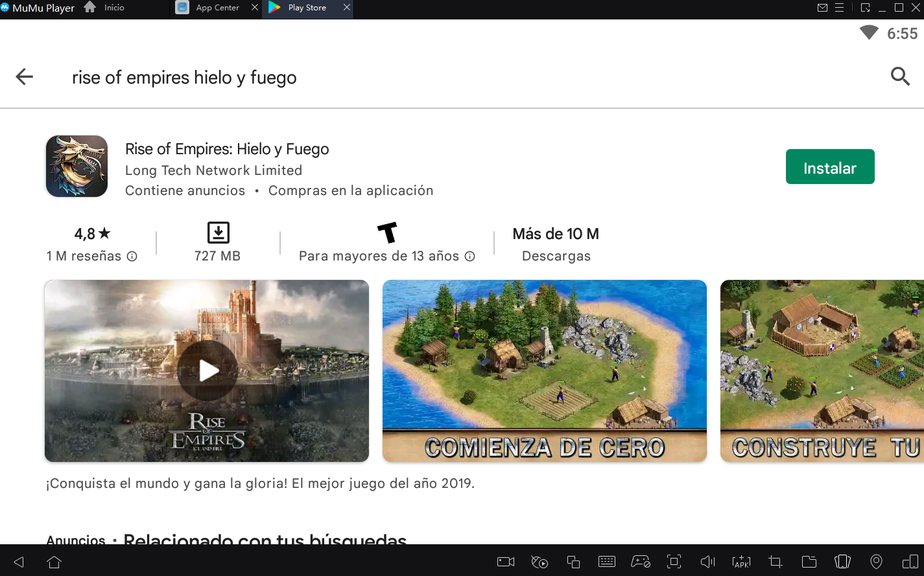The height and width of the screenshot is (576, 924).
Task: Open the shared folder icon
Action: click(809, 562)
